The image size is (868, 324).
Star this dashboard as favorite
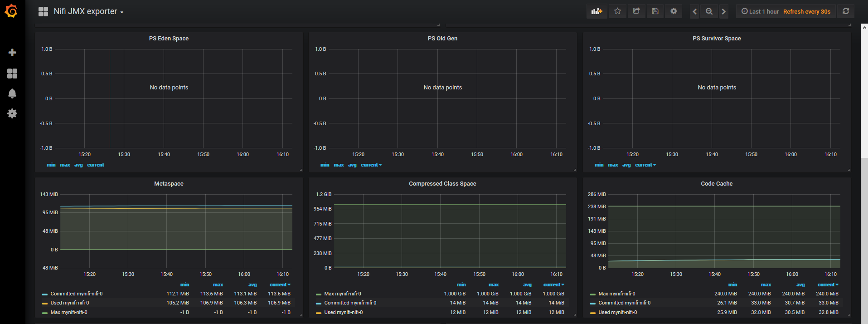tap(617, 11)
